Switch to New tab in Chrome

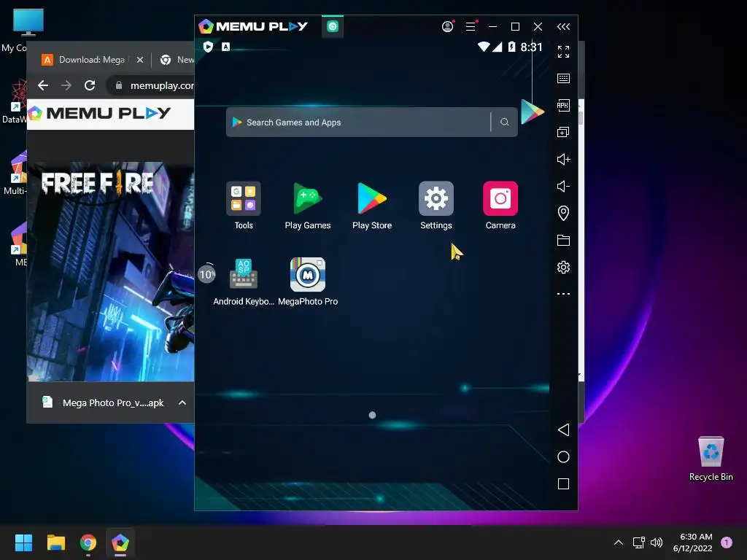177,60
